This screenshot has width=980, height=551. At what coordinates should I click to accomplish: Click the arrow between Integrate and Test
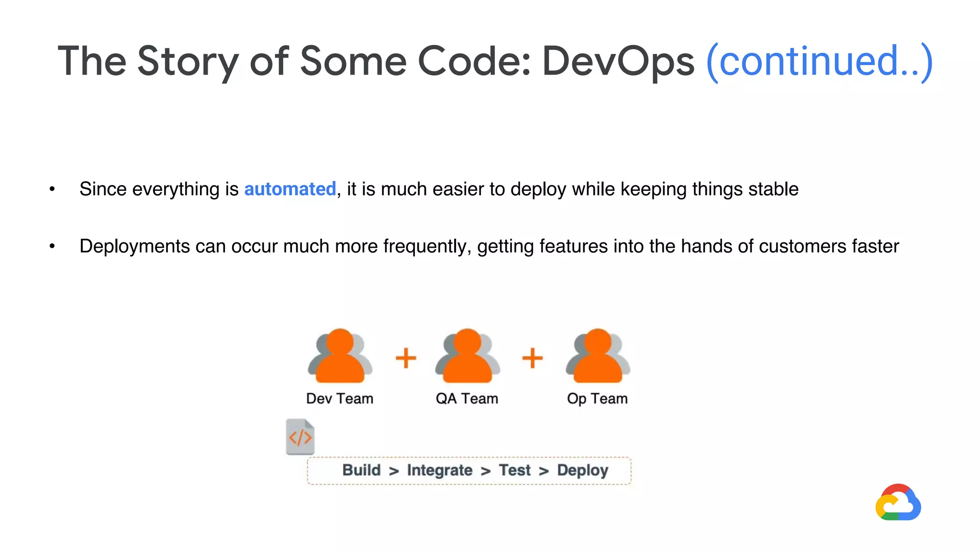tap(486, 472)
